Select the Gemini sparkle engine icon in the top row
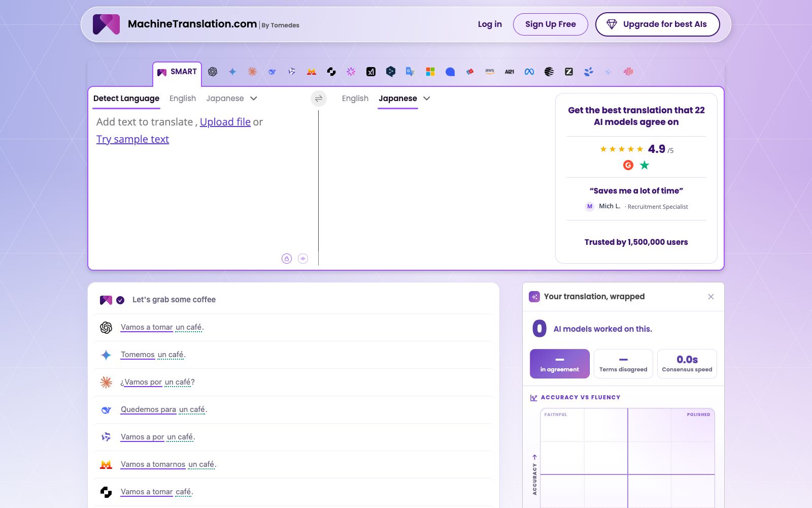This screenshot has width=812, height=508. [232, 72]
